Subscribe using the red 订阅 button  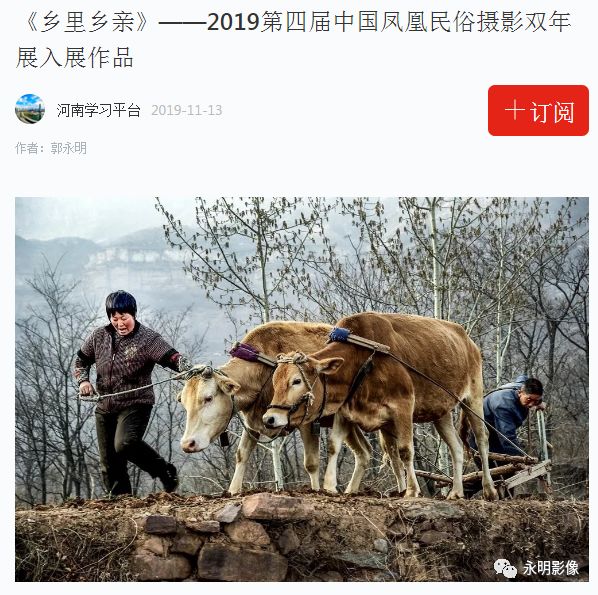pyautogui.click(x=538, y=110)
